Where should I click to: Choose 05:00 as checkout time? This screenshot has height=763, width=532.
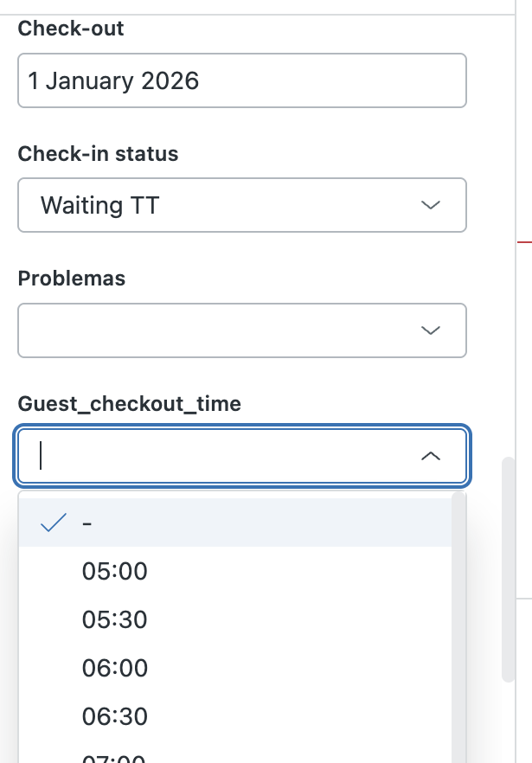pyautogui.click(x=115, y=571)
